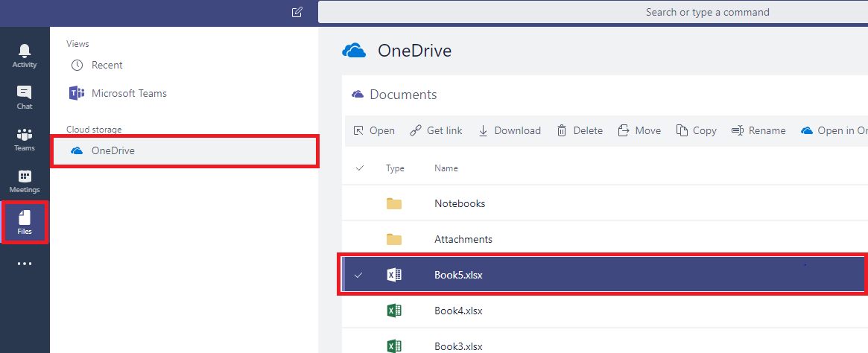Click the Open toolbar button
The image size is (868, 353).
(x=374, y=130)
